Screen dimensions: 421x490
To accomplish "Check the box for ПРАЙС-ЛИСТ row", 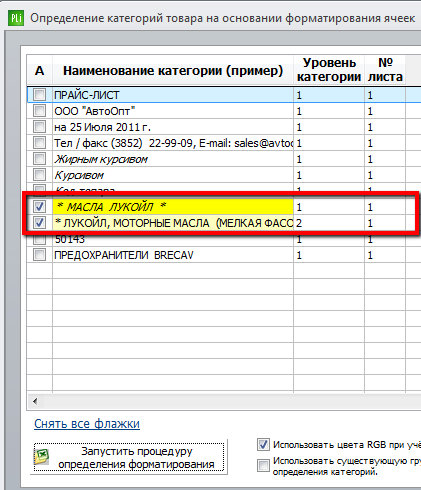I will tap(39, 95).
